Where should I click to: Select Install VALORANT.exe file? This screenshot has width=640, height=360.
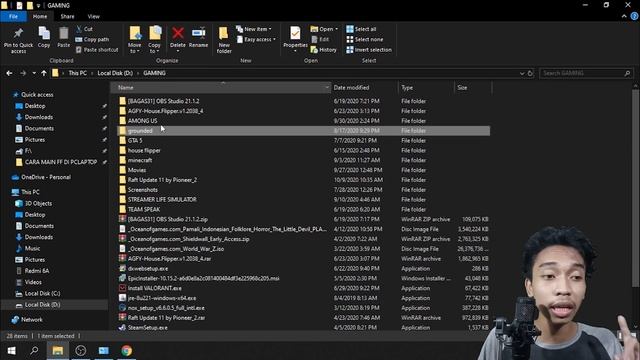tap(154, 288)
